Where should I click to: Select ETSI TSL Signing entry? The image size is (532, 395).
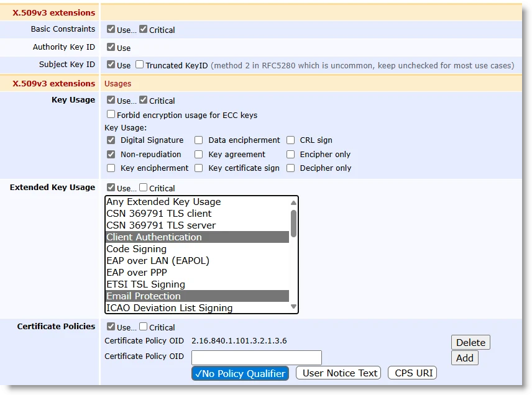click(x=197, y=284)
